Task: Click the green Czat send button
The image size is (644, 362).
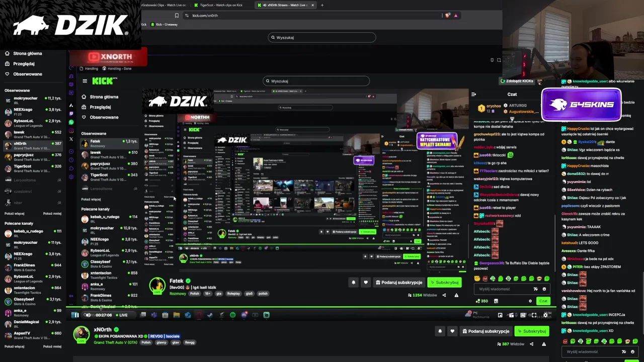Action: click(543, 301)
